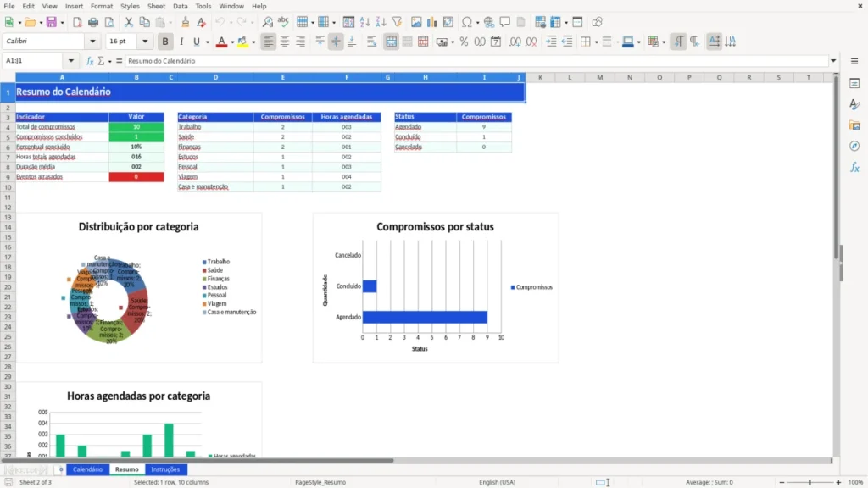Delete a decimal place
Image resolution: width=868 pixels, height=488 pixels.
tap(531, 42)
